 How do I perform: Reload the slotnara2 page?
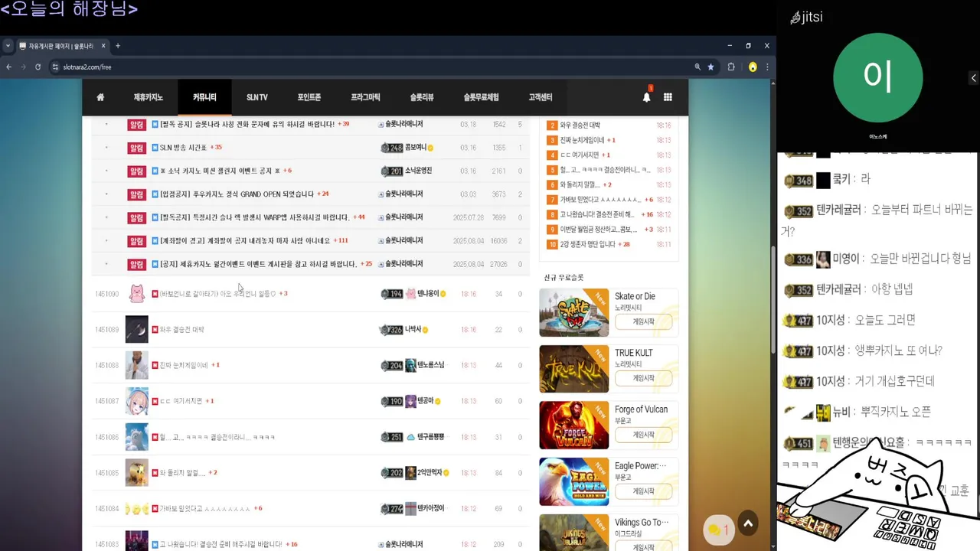tap(38, 67)
